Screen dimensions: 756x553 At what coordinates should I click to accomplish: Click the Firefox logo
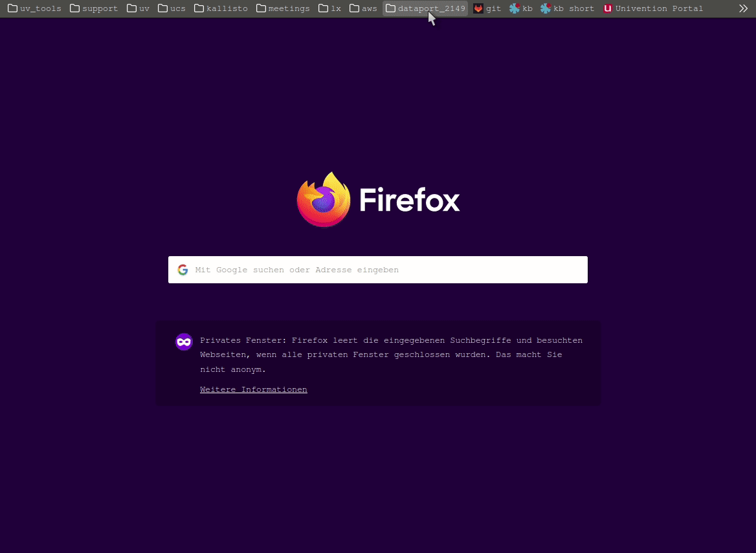[324, 199]
